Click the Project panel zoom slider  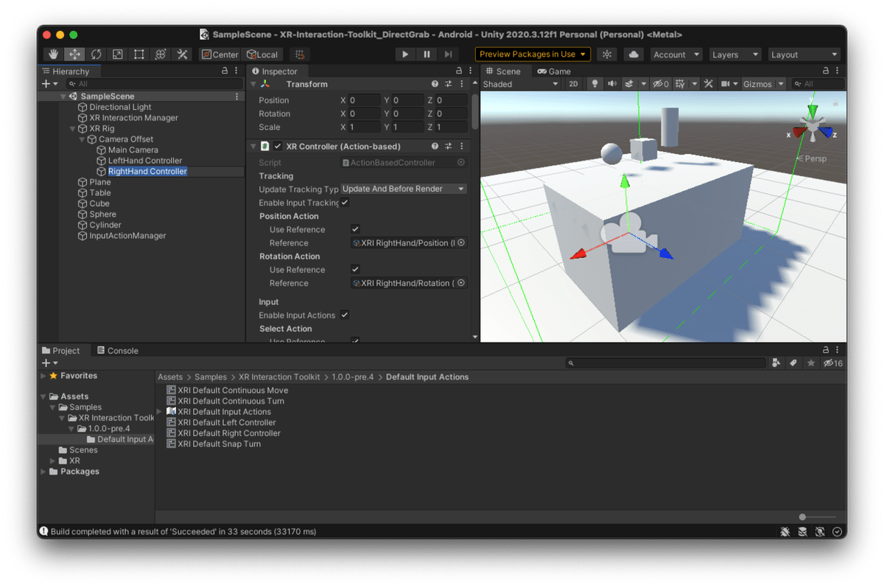[x=818, y=517]
